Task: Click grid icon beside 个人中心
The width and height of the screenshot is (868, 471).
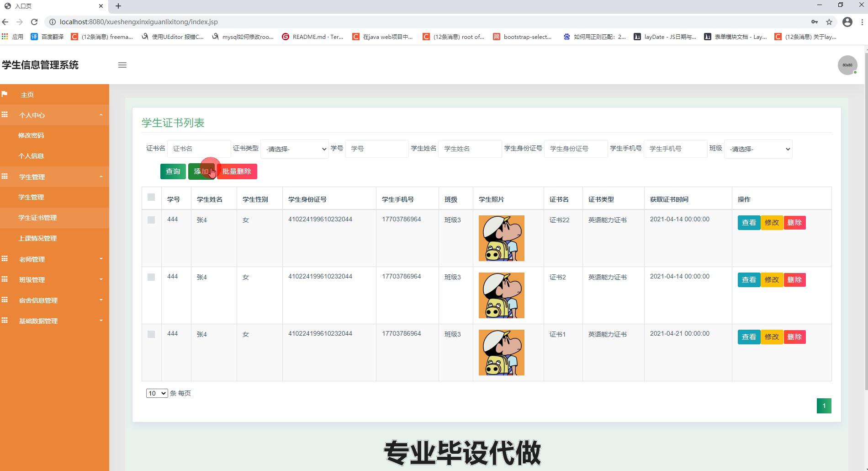Action: 5,115
